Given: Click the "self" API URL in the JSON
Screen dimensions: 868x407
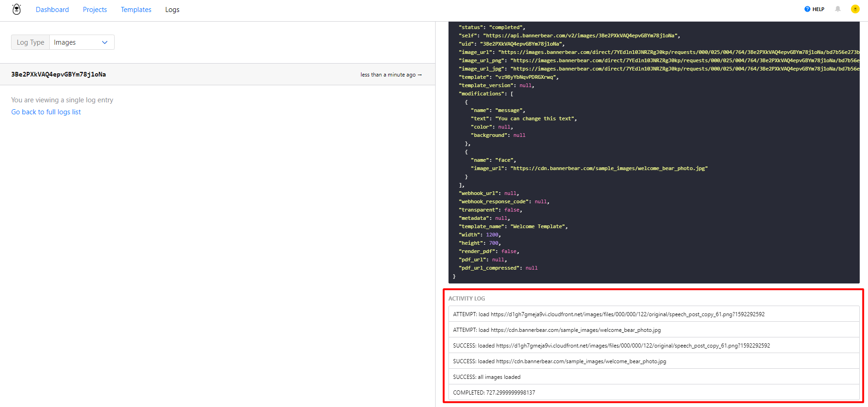Looking at the screenshot, I should coord(580,35).
